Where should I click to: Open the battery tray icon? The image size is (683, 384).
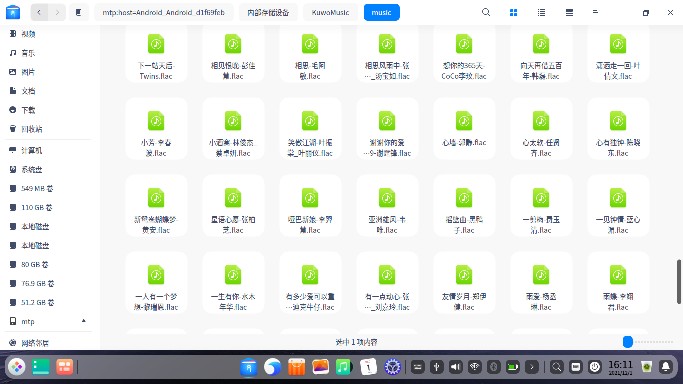513,367
